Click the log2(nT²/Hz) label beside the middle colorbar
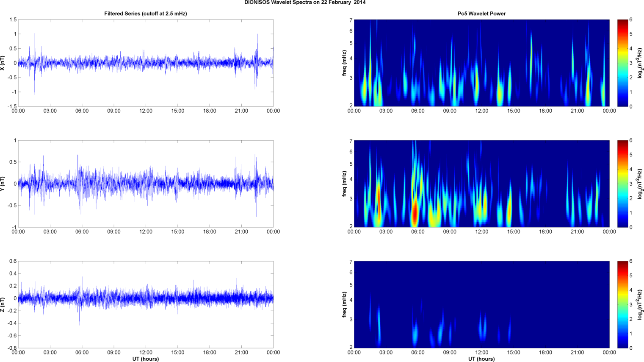This screenshot has width=644, height=362. click(641, 184)
